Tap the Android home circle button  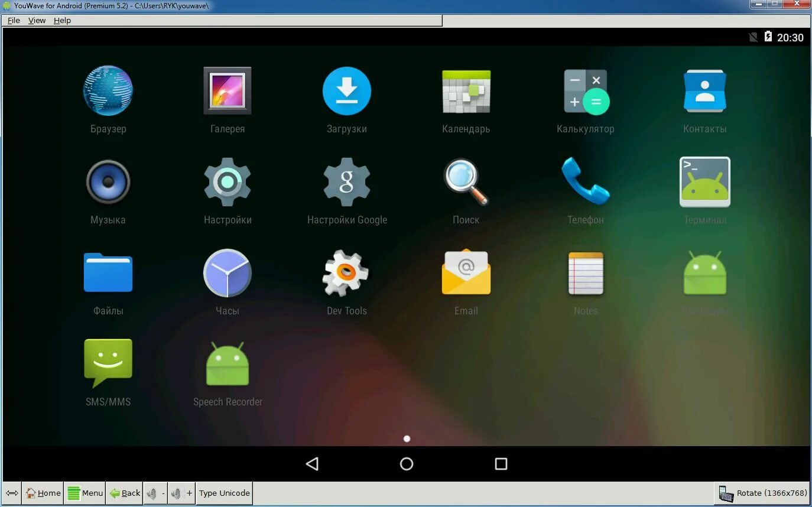tap(407, 464)
